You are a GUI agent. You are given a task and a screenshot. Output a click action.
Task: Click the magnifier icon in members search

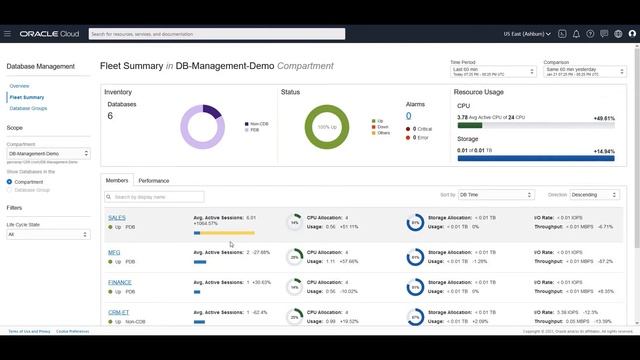tap(109, 197)
